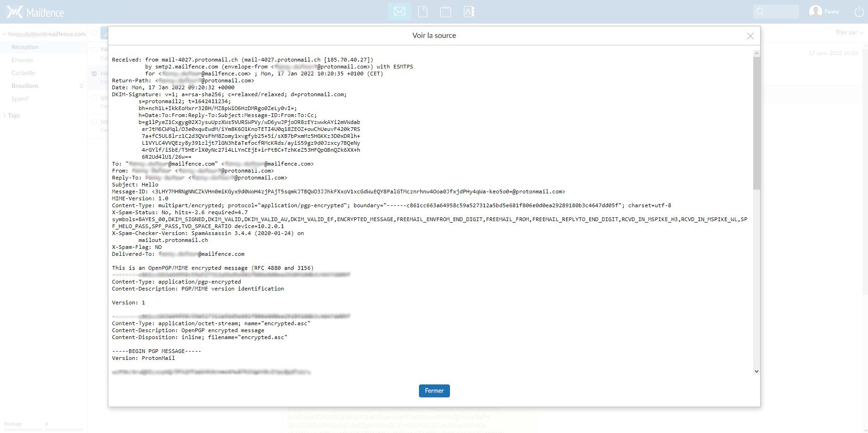The width and height of the screenshot is (868, 433).
Task: Close the Voir la source dialog with X
Action: click(x=750, y=36)
